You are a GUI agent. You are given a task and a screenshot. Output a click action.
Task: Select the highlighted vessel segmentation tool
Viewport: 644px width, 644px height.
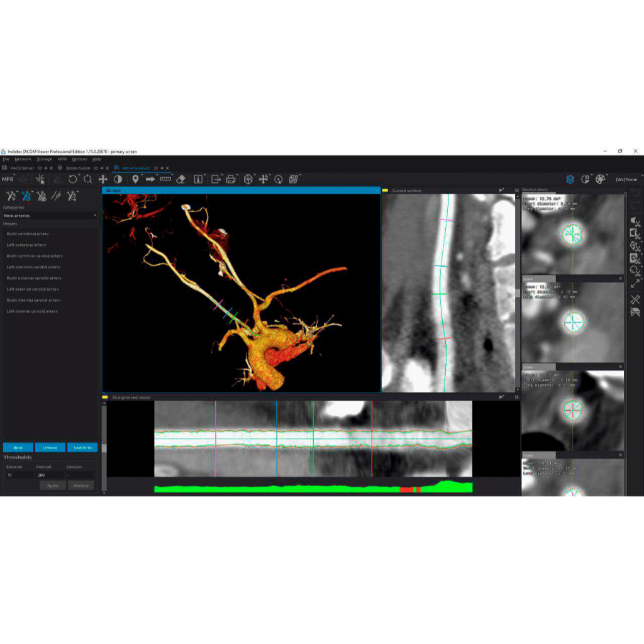pos(26,196)
